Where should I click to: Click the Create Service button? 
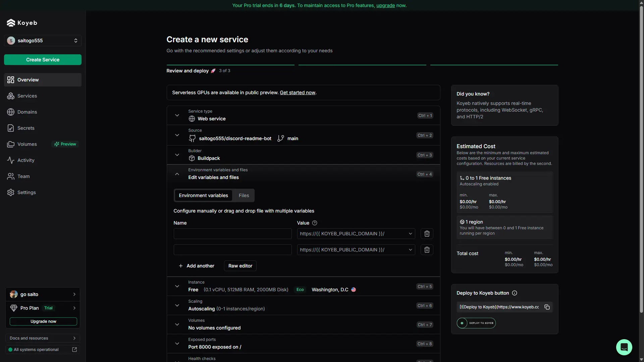[x=43, y=60]
